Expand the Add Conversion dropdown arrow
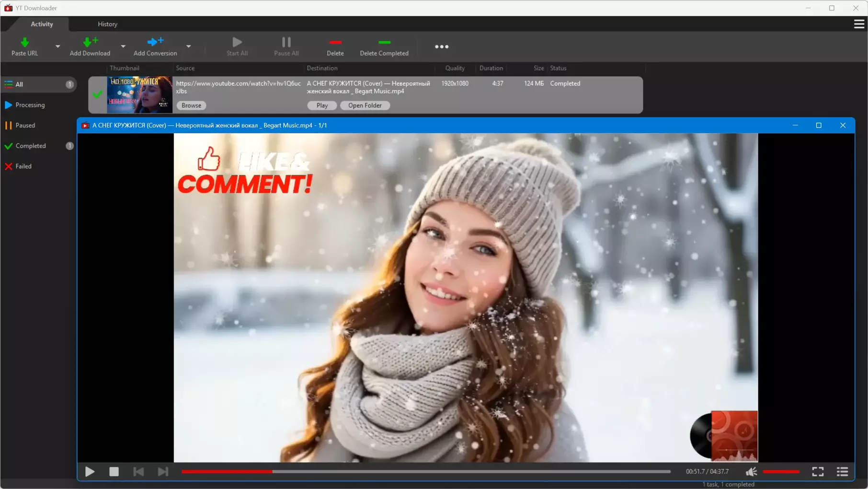The height and width of the screenshot is (489, 868). [x=189, y=47]
